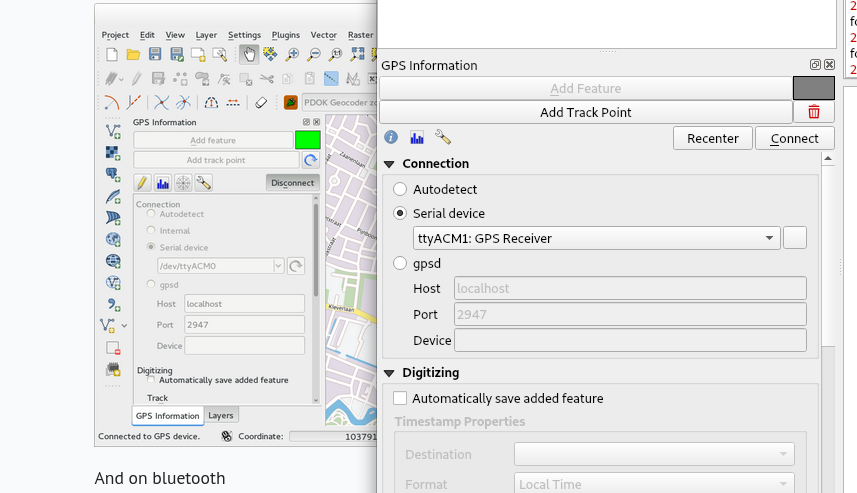This screenshot has height=493, width=857.
Task: Click Save Project floppy icon
Action: [x=155, y=54]
